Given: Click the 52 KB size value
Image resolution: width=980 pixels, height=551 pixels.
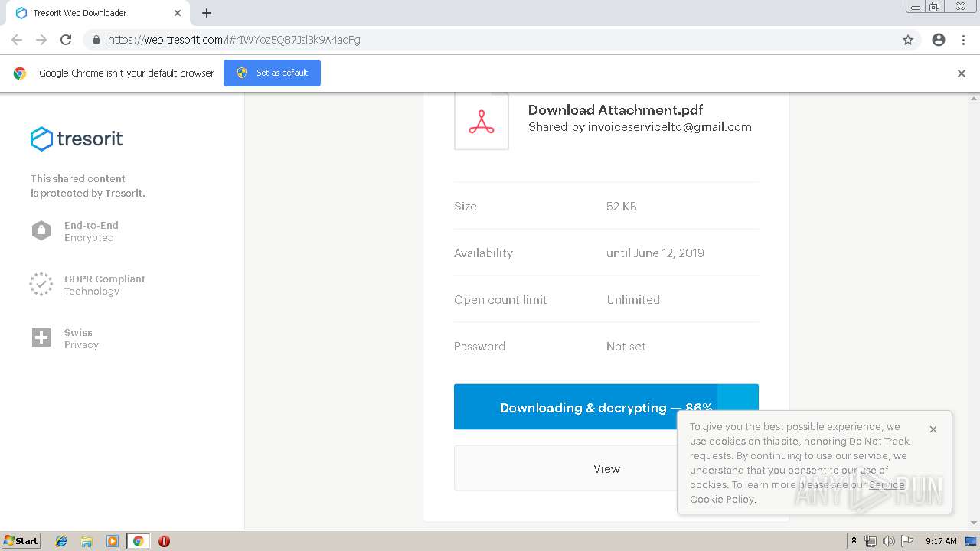Looking at the screenshot, I should 622,207.
